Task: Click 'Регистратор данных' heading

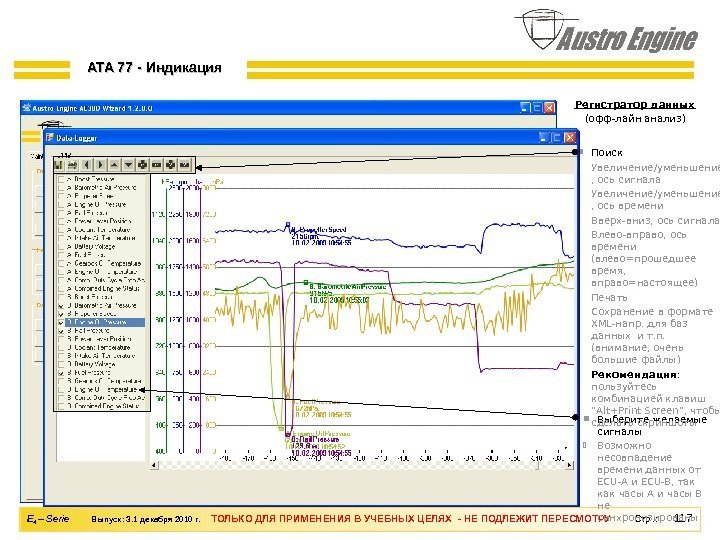Action: [635, 105]
